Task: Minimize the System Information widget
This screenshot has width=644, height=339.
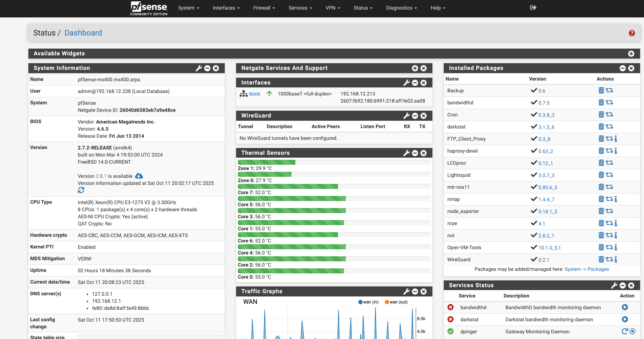Action: coord(207,68)
